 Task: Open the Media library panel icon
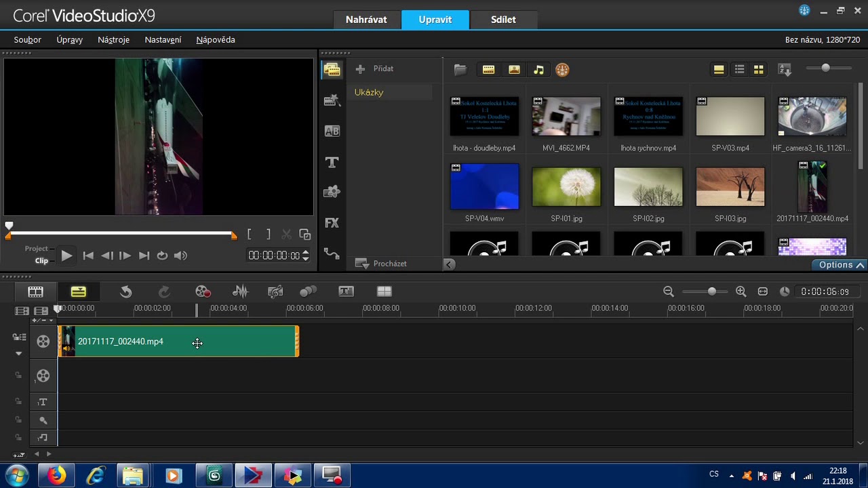coord(332,69)
